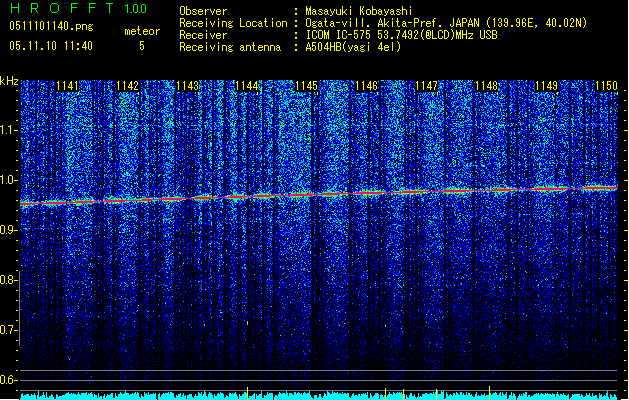
Task: Click the 0.6 kHz axis label
Action: [x=9, y=379]
